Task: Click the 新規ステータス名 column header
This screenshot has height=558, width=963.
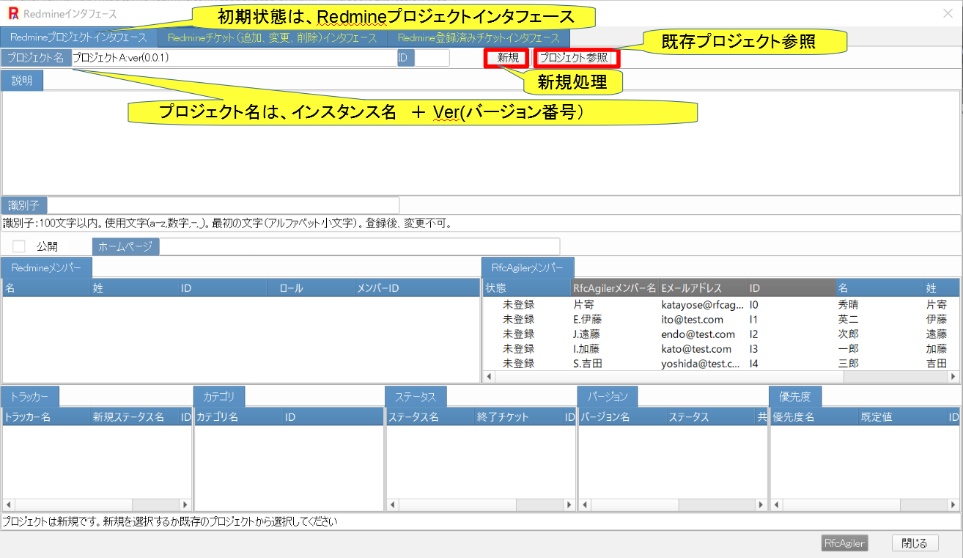Action: pyautogui.click(x=134, y=417)
